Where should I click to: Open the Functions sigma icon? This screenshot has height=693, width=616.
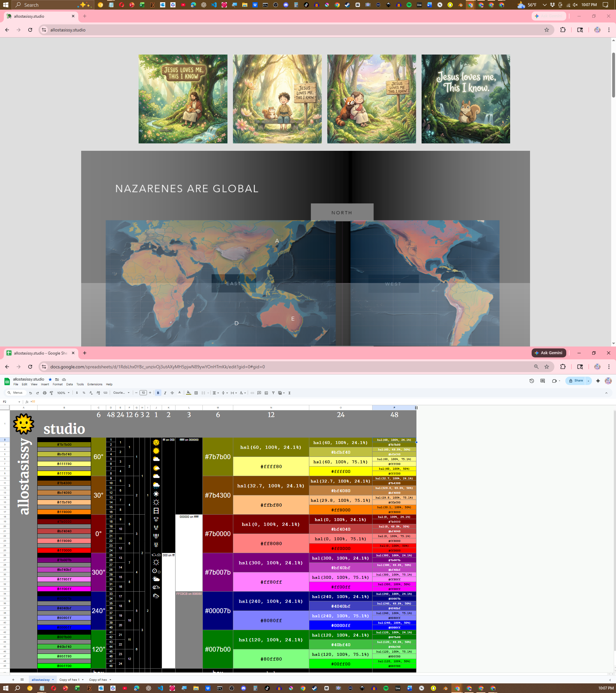click(x=289, y=393)
